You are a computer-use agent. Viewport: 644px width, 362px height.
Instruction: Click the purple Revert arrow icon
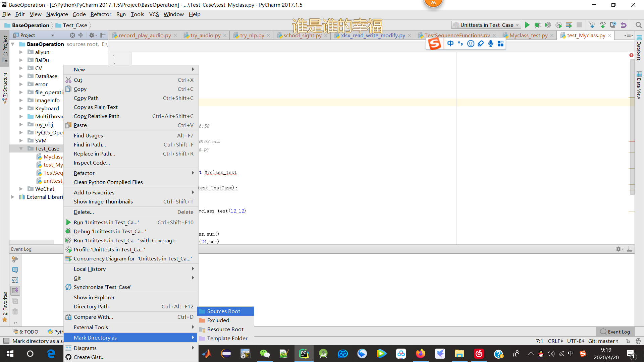(624, 25)
